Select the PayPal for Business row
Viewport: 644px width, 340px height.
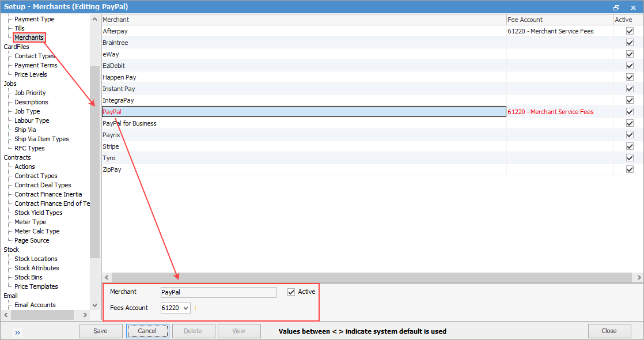(x=304, y=123)
